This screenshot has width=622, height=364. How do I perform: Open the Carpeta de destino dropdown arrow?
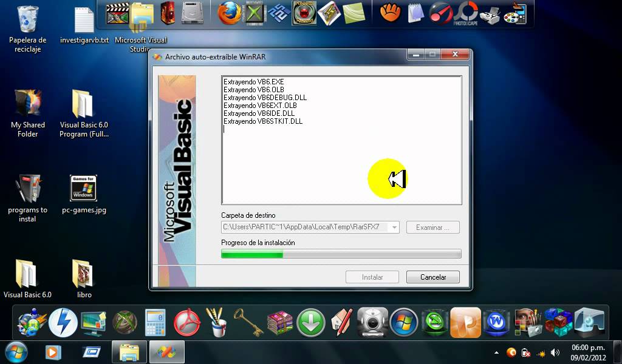[394, 227]
